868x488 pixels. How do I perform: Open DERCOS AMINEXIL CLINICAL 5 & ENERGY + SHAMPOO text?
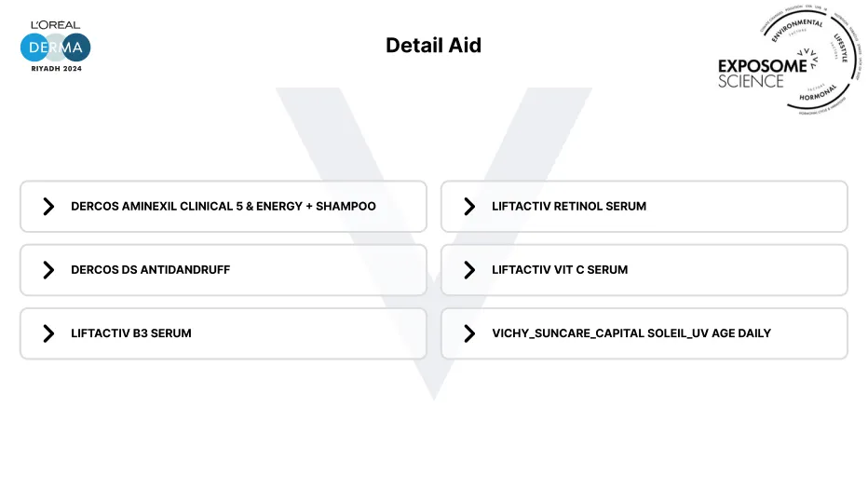[224, 207]
